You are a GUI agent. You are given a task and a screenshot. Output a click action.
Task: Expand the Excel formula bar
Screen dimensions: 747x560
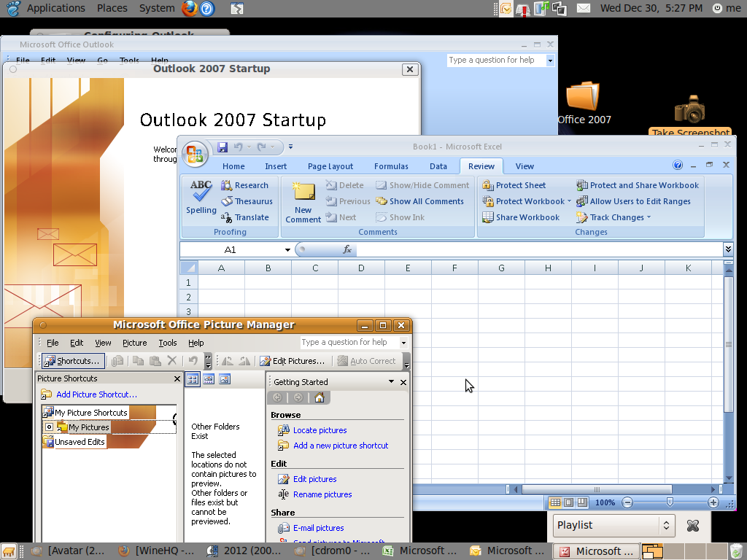[x=728, y=249]
